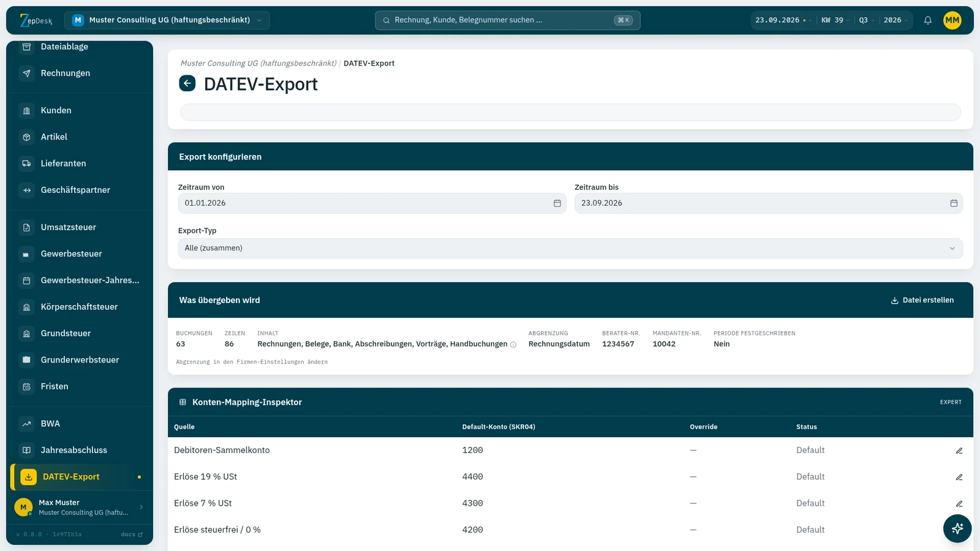The height and width of the screenshot is (551, 980).
Task: Click the Umsatzsteuer document icon
Action: pyautogui.click(x=26, y=227)
